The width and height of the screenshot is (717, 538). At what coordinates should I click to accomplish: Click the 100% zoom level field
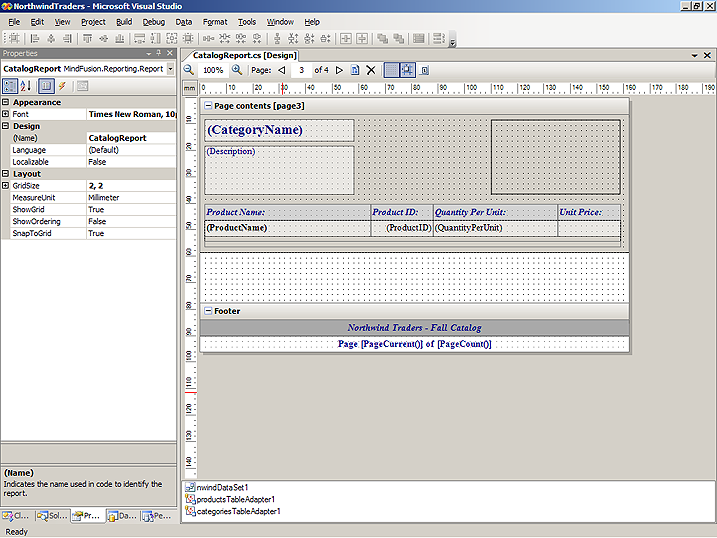point(213,70)
